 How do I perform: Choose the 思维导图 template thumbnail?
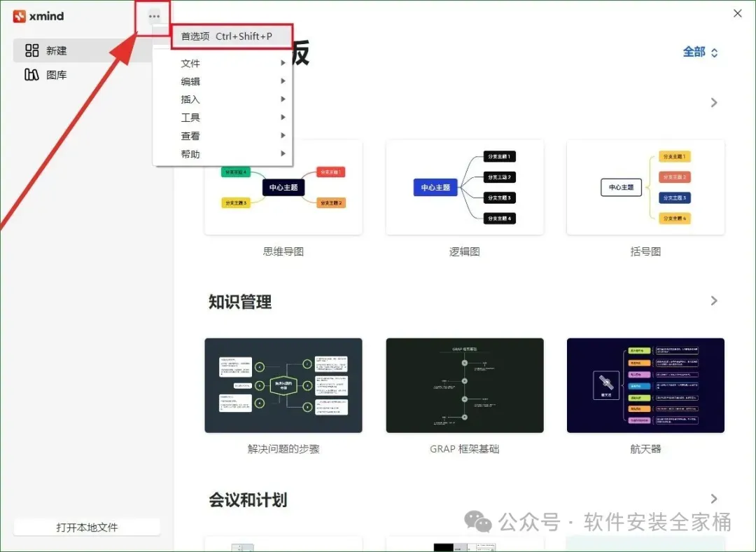(x=283, y=187)
